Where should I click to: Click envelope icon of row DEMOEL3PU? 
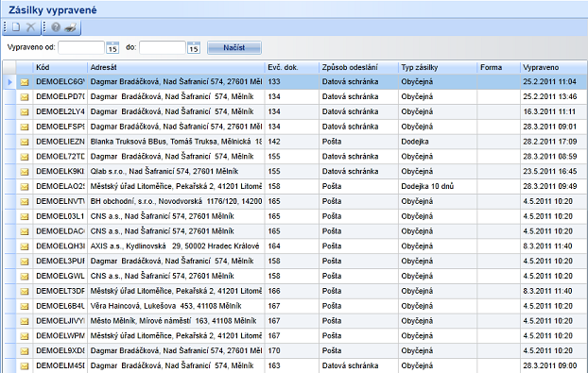click(25, 262)
